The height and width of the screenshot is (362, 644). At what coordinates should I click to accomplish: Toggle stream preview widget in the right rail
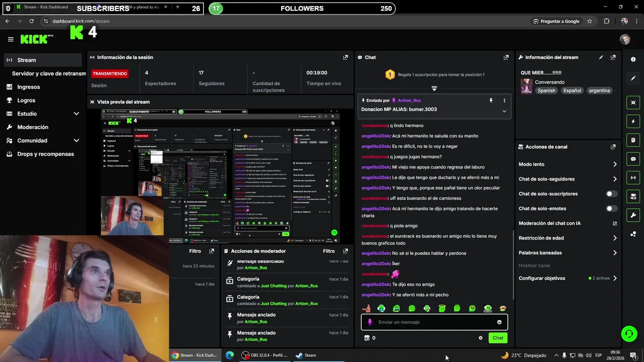633,103
